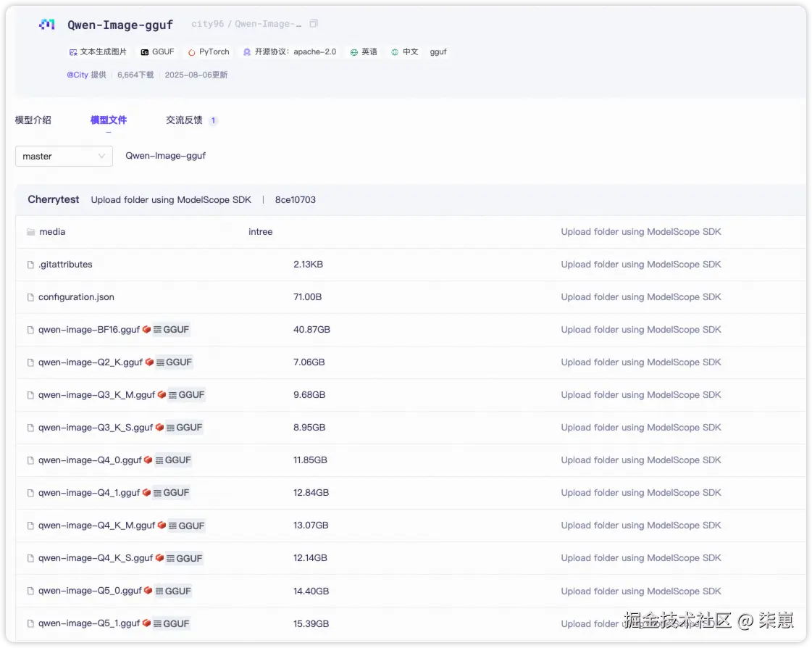Open qwen-image-Q5_0.gguf file
The height and width of the screenshot is (648, 812).
pos(90,591)
